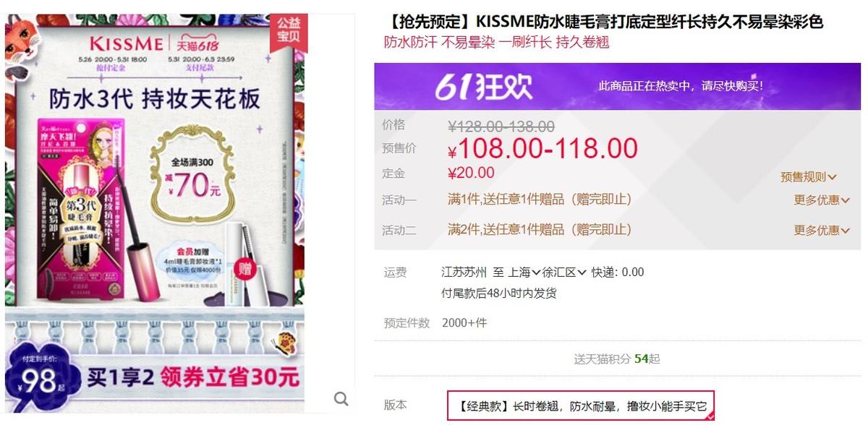Viewport: 868px width, 425px height.
Task: Click the KISSME brand logo
Action: pos(124,41)
